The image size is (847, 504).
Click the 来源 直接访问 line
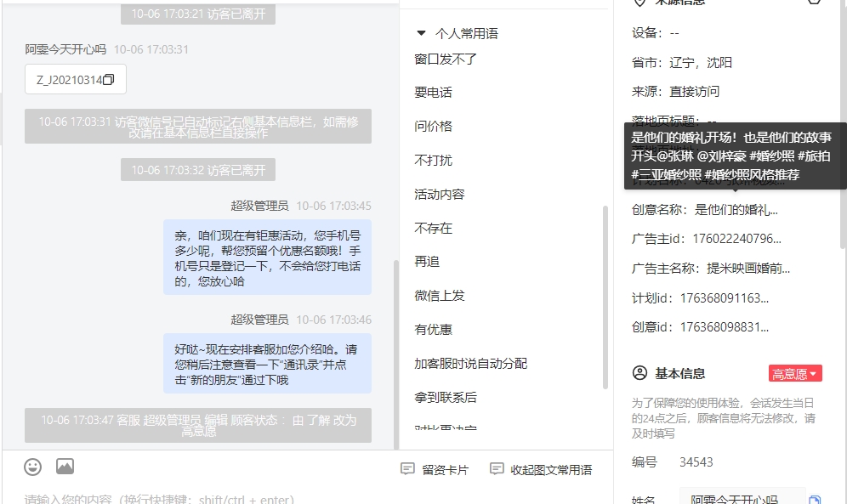(675, 92)
